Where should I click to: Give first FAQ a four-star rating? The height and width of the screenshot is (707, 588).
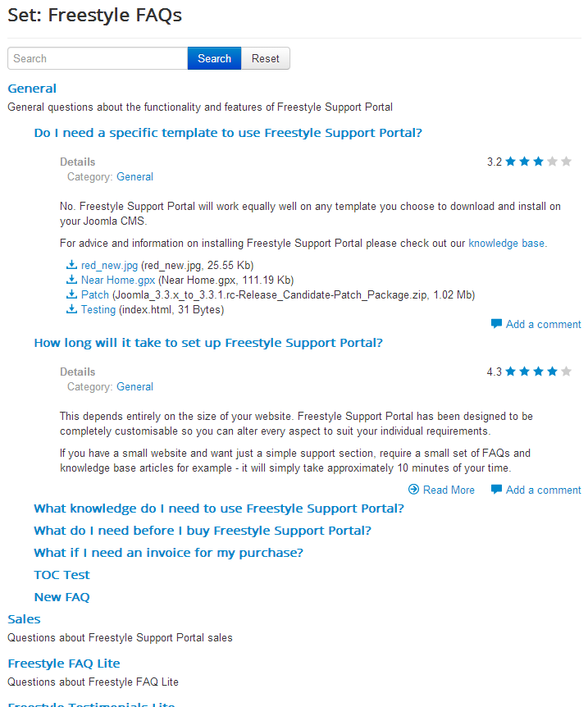553,162
